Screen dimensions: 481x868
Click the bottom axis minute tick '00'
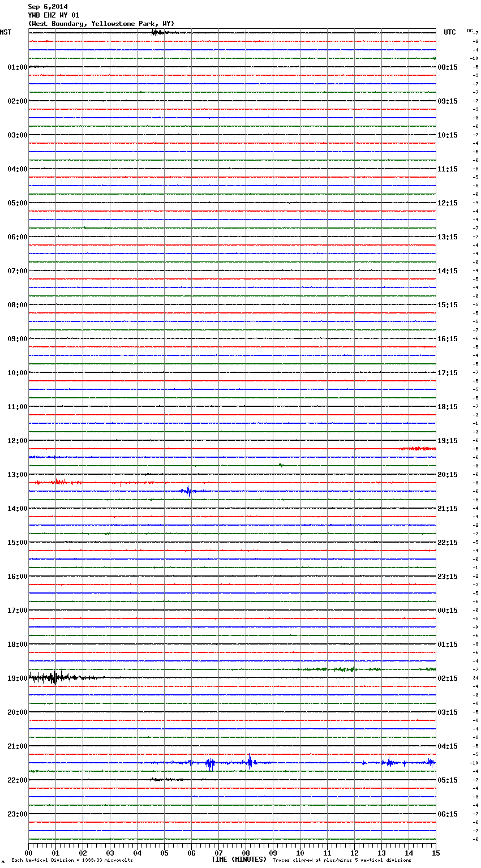pos(28,853)
